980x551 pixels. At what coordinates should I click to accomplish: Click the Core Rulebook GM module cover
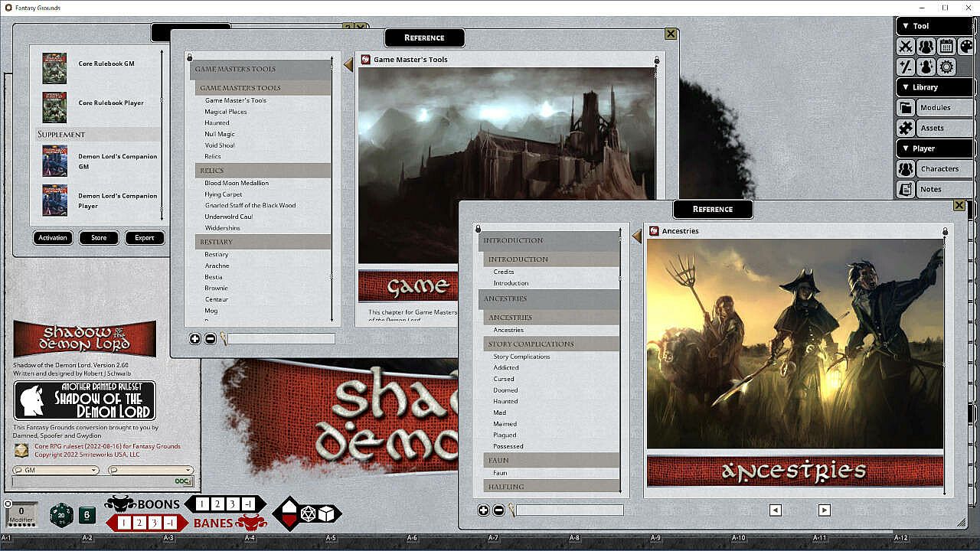pos(54,68)
